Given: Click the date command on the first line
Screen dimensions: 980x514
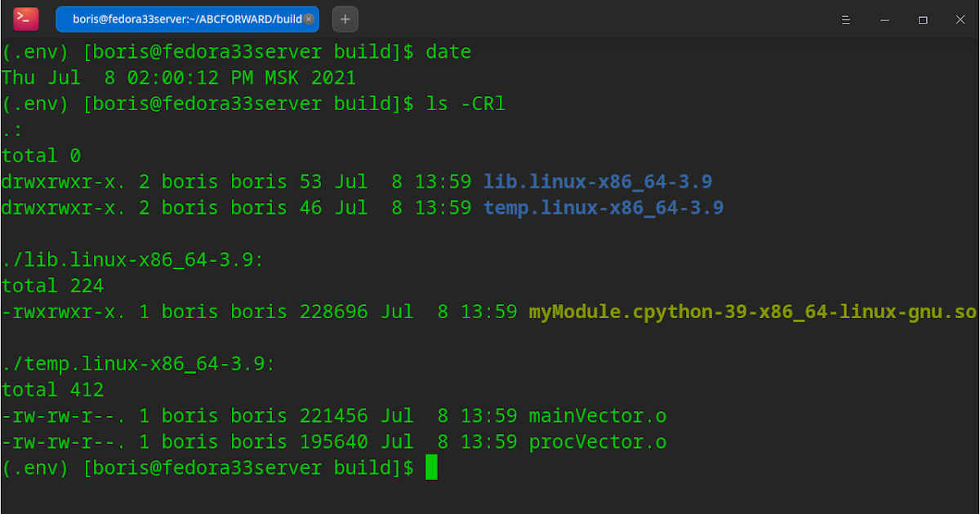Looking at the screenshot, I should [x=448, y=51].
